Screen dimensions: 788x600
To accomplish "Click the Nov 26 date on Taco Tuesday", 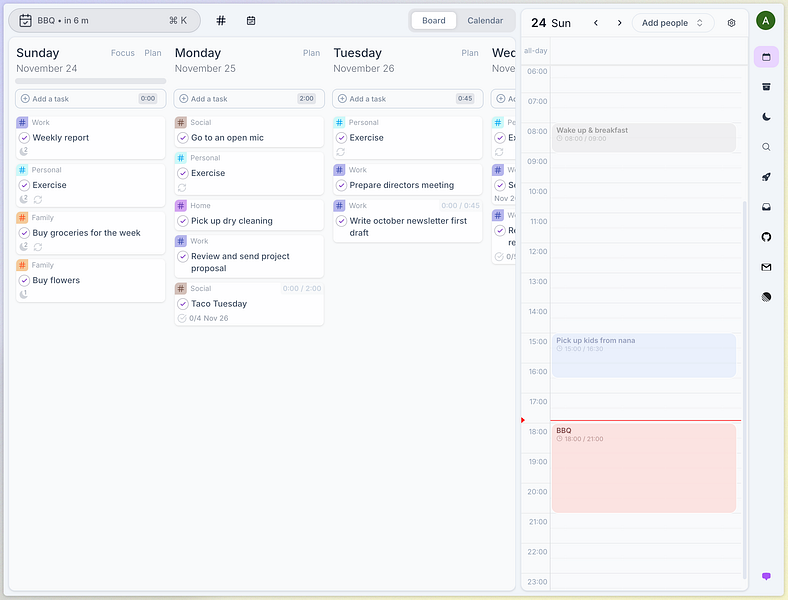I will (216, 318).
